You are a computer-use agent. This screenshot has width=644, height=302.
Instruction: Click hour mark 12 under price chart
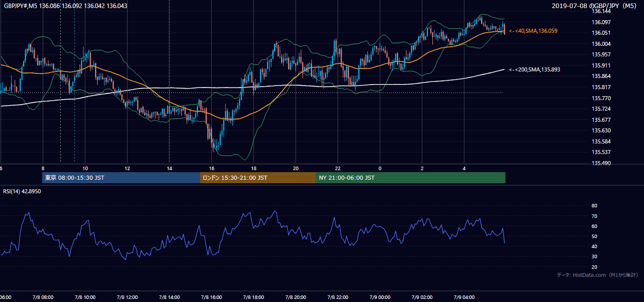[x=127, y=168]
